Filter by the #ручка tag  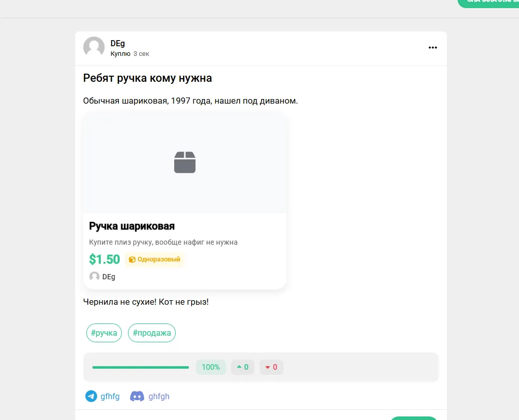pyautogui.click(x=104, y=333)
